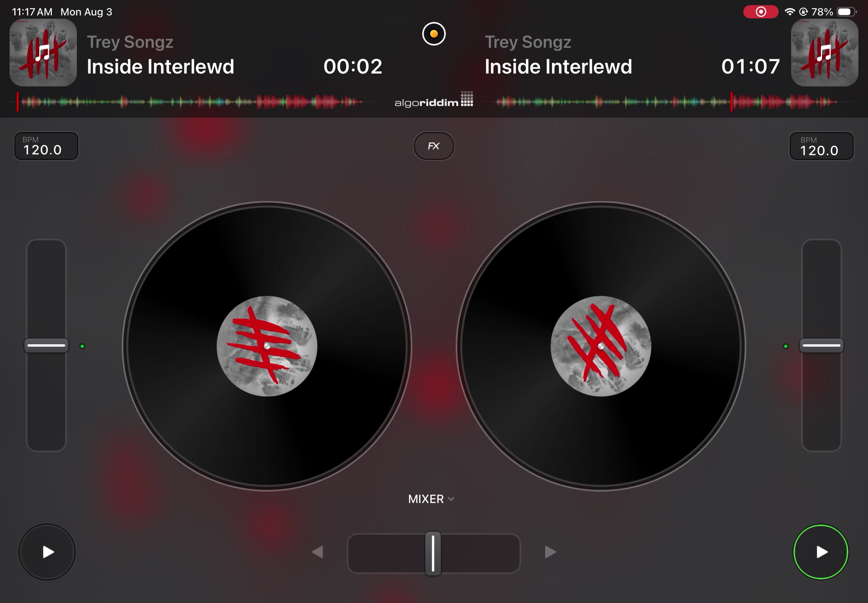Tap the red screen recording indicator

point(761,12)
